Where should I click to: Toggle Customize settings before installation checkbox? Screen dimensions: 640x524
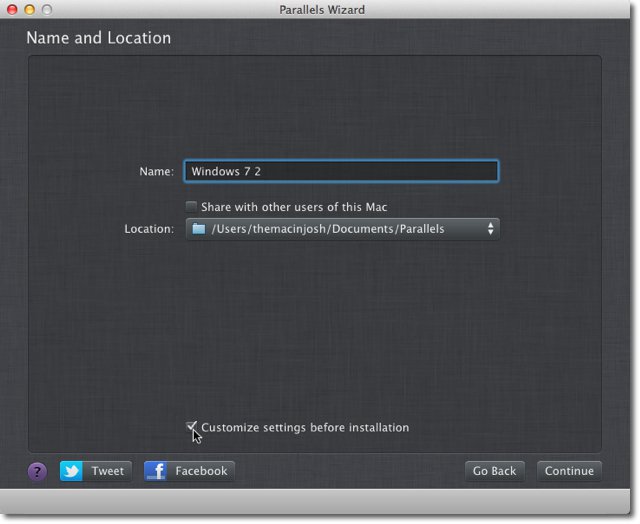(x=191, y=427)
